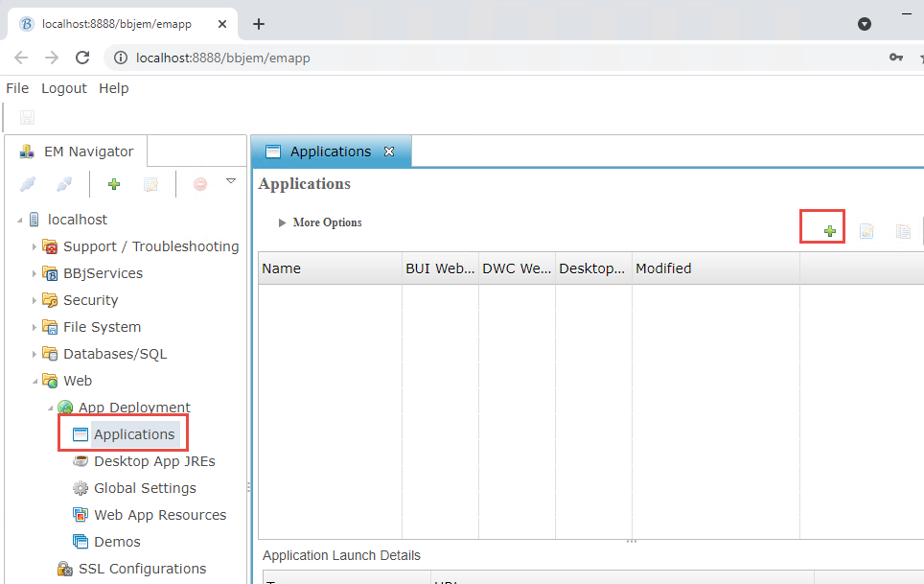Click the red remove icon in EM Navigator toolbar
This screenshot has width=924, height=584.
200,184
